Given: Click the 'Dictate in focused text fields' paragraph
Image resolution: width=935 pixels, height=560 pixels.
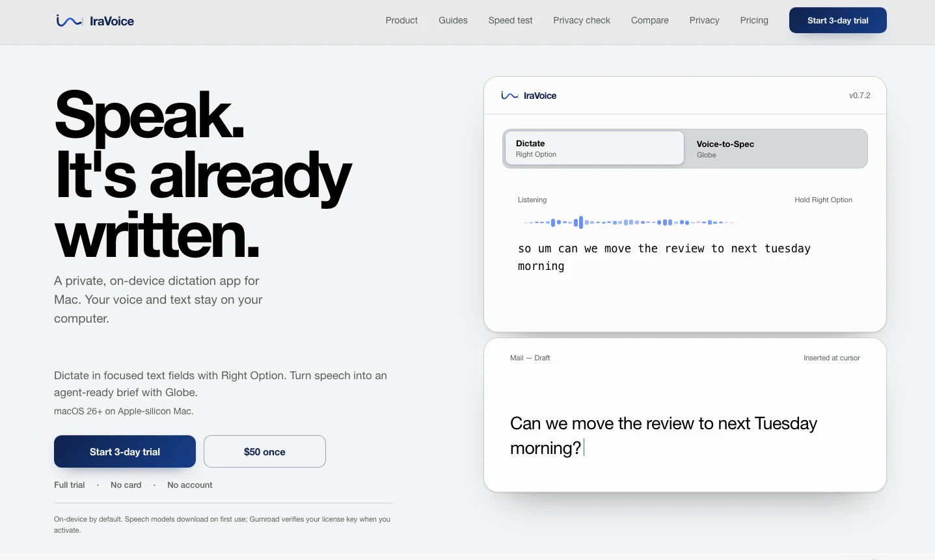Looking at the screenshot, I should point(221,384).
